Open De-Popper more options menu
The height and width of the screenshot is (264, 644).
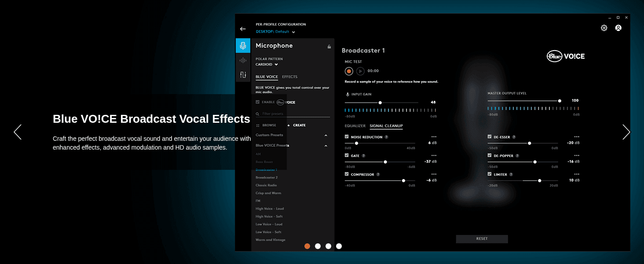(x=577, y=155)
